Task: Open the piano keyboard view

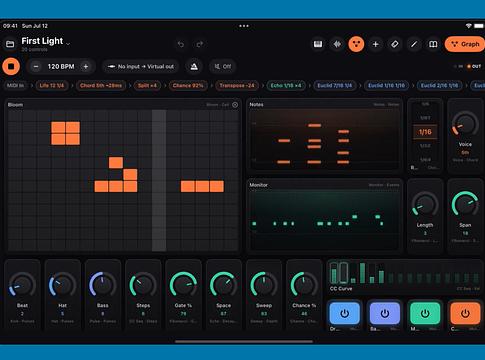Action: (x=318, y=44)
